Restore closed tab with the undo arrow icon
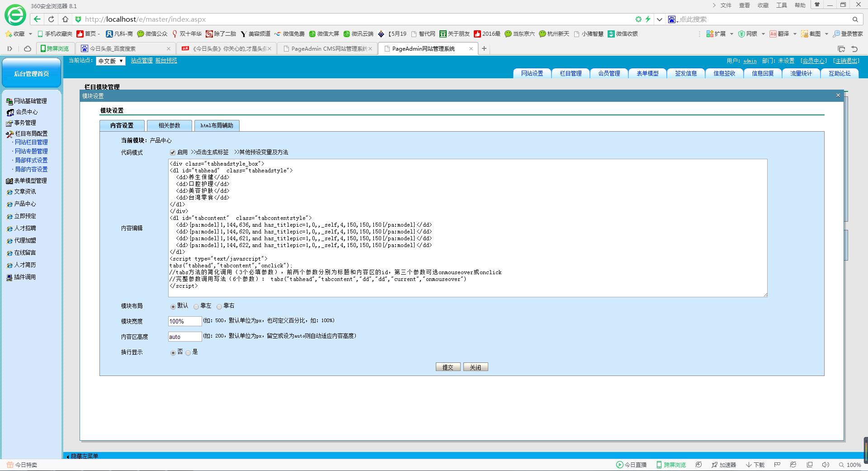 pyautogui.click(x=854, y=48)
